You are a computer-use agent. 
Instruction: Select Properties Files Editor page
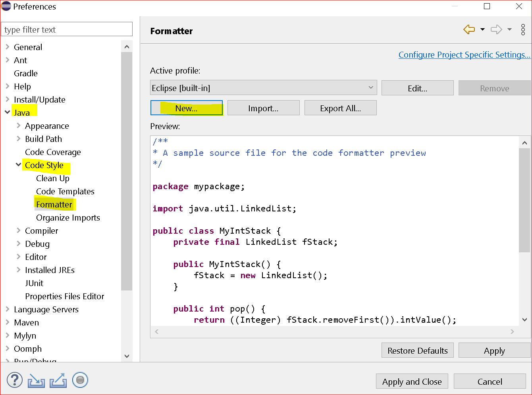64,296
